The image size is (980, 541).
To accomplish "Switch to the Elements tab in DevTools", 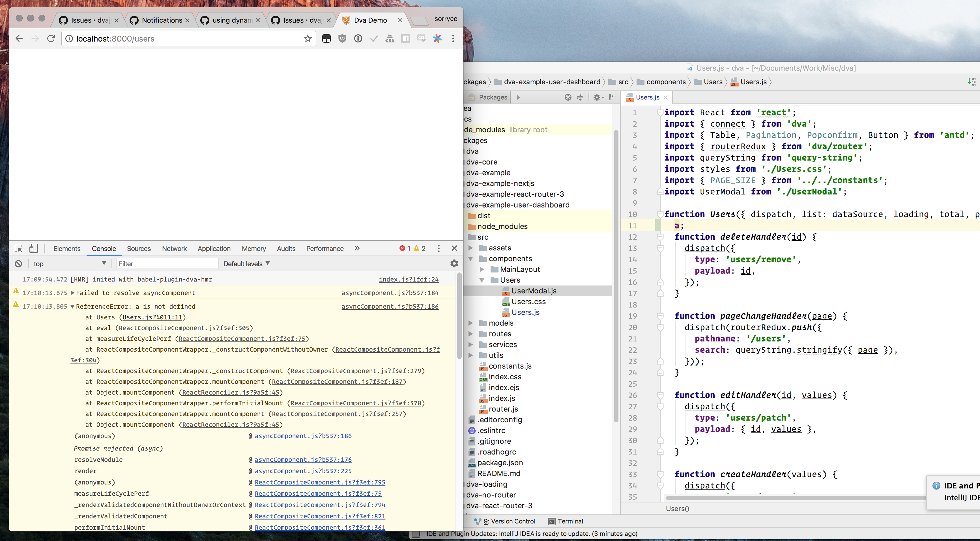I will (x=67, y=248).
